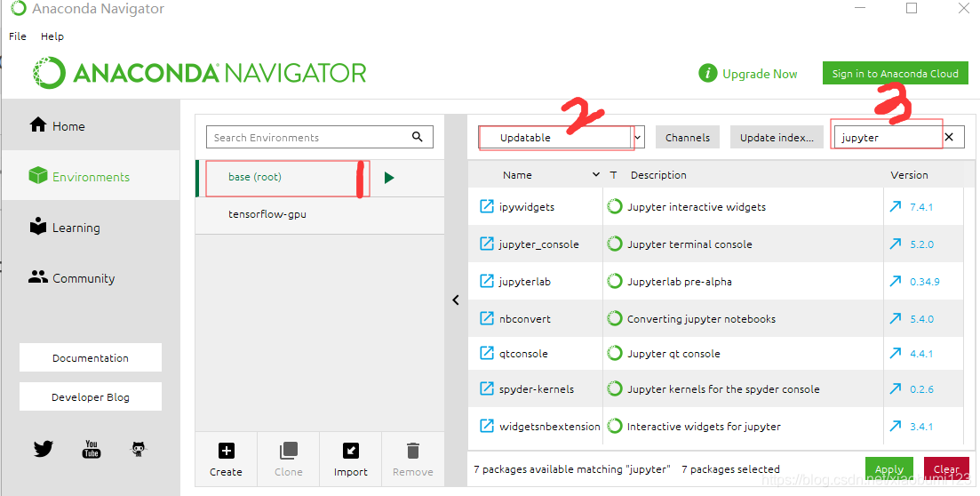Click the type icon in the jupyter_console row
The height and width of the screenshot is (496, 980).
pos(614,244)
